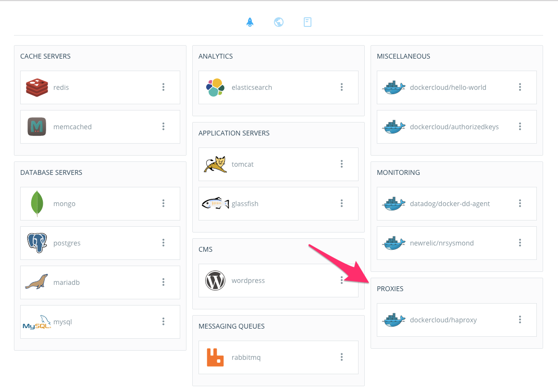Select the rocket tab icon
This screenshot has width=558, height=392.
[x=250, y=22]
